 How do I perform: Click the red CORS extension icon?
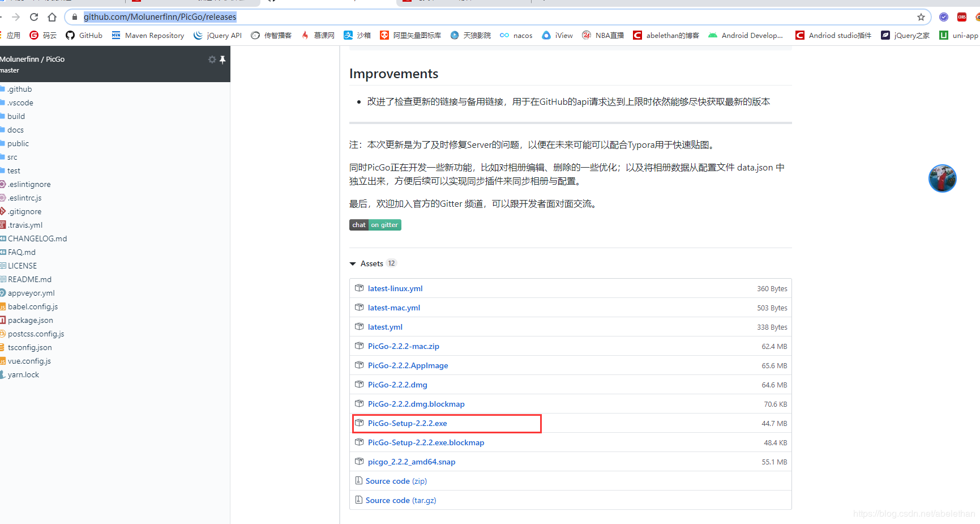click(962, 17)
